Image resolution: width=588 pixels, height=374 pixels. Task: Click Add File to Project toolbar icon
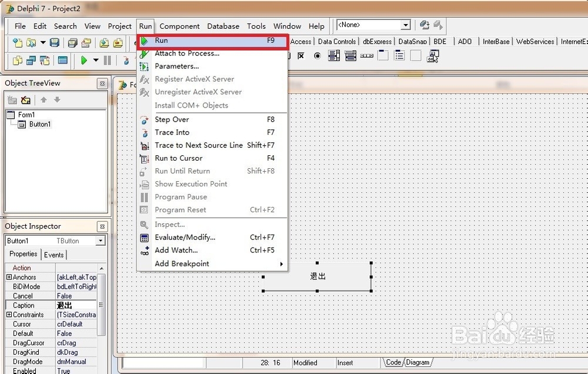[104, 42]
